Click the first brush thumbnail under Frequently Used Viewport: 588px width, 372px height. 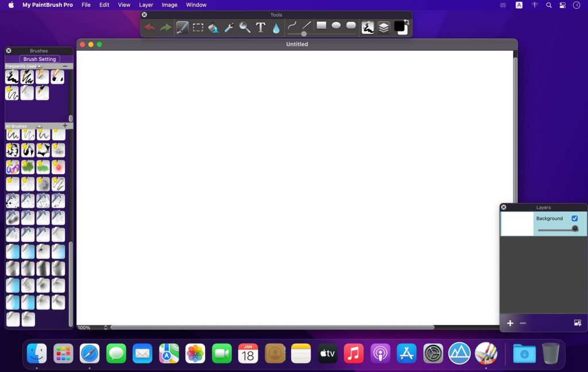pyautogui.click(x=11, y=76)
